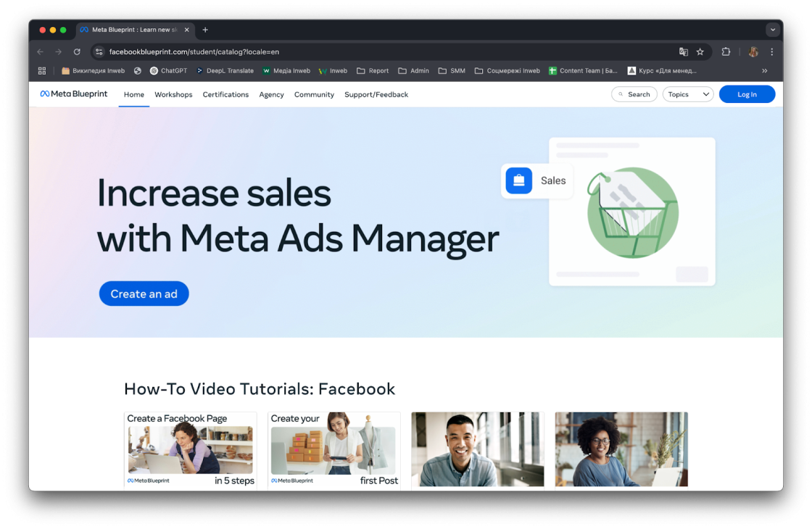Close the Meta Blueprint tab
812x529 pixels.
coord(187,30)
